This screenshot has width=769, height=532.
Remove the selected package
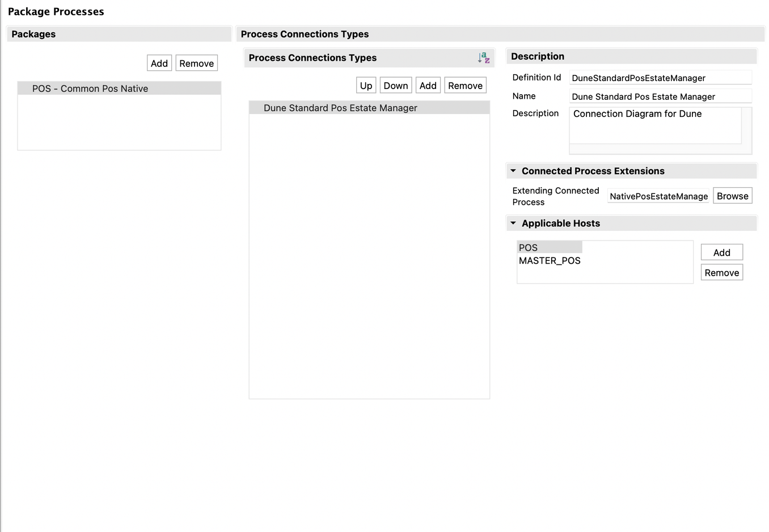point(197,63)
